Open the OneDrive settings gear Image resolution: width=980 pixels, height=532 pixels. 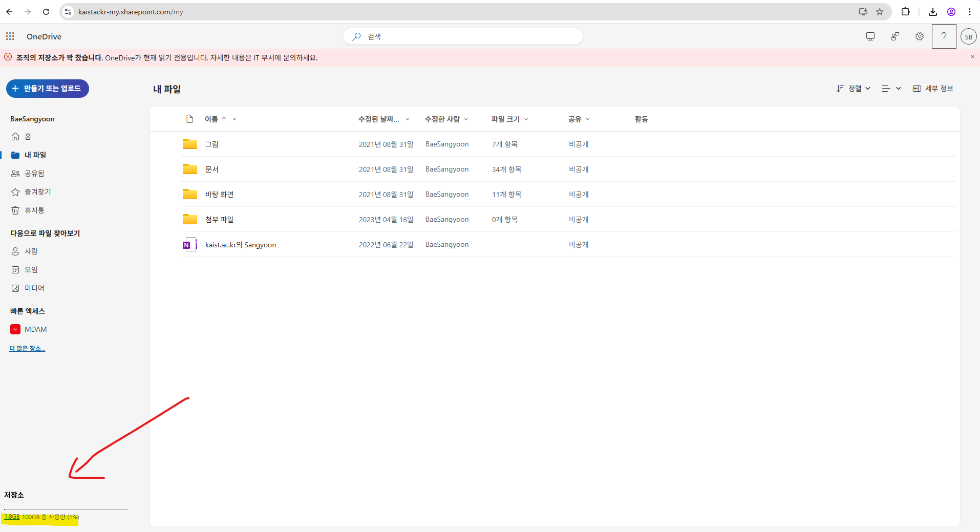click(x=920, y=36)
